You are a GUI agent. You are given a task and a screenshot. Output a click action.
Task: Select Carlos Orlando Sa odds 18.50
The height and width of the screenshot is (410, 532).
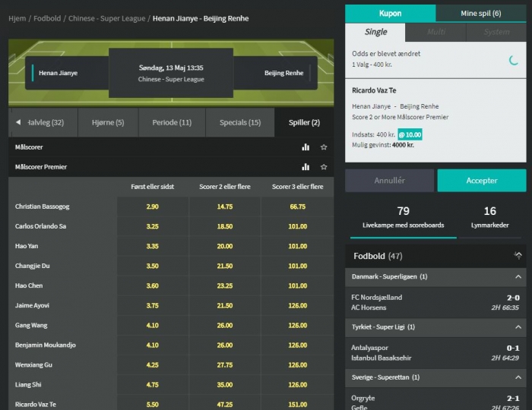click(x=225, y=226)
